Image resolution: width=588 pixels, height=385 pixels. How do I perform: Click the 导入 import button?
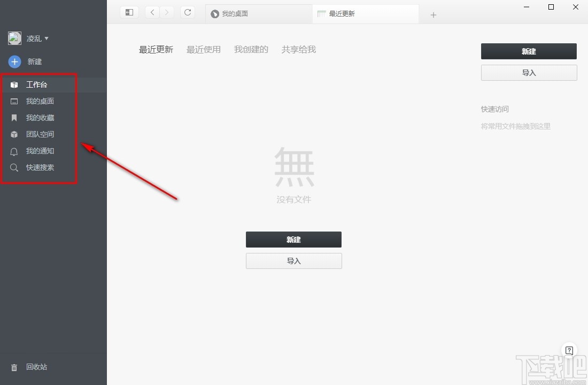pos(528,72)
